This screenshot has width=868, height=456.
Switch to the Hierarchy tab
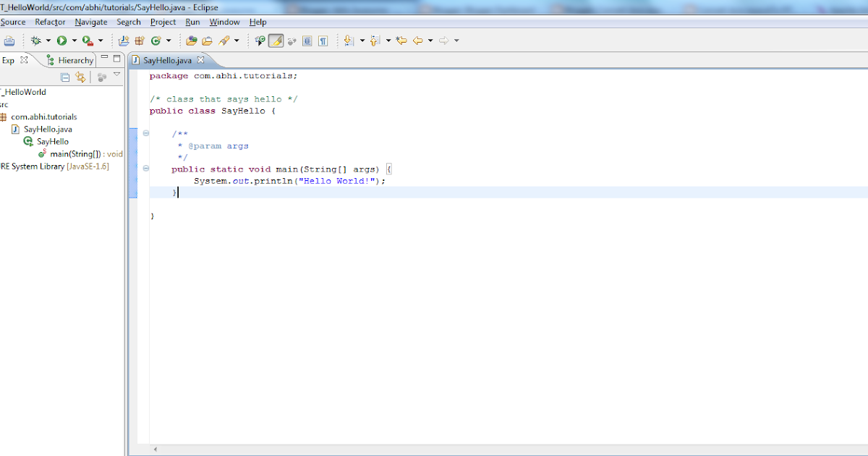[70, 60]
